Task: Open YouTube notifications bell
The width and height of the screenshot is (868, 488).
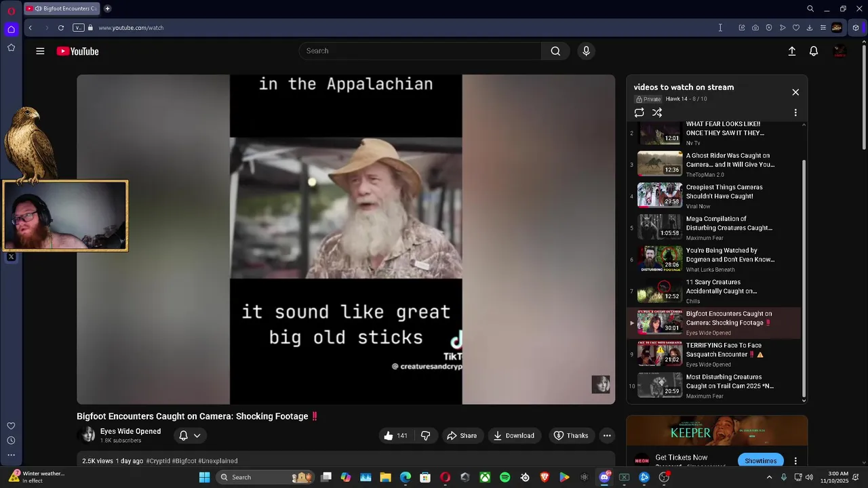Action: coord(814,51)
